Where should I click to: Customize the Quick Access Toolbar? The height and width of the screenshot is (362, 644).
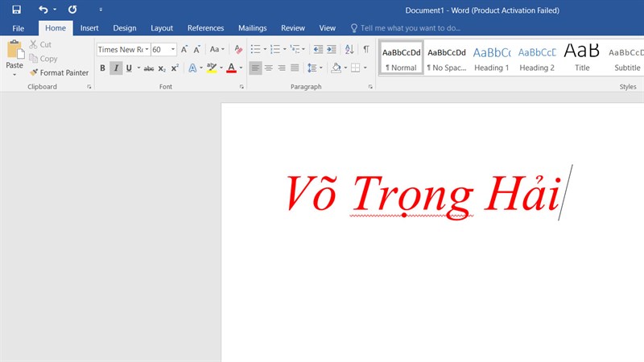101,10
